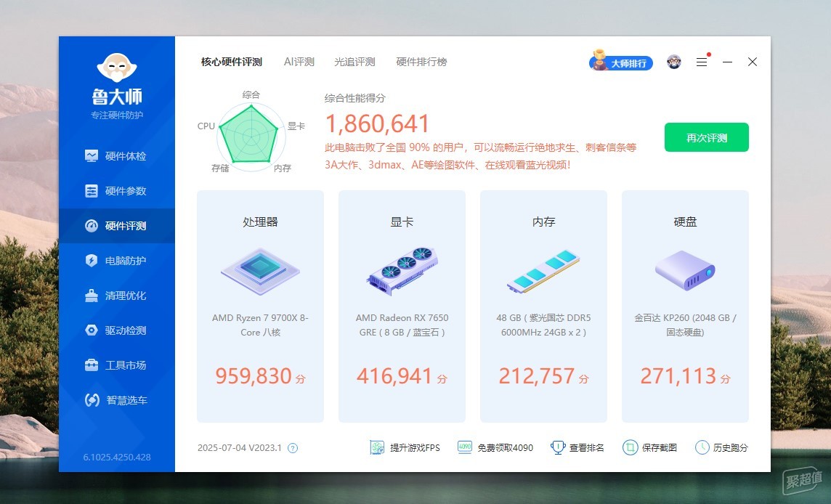Close the 鲁大师 window

point(753,62)
